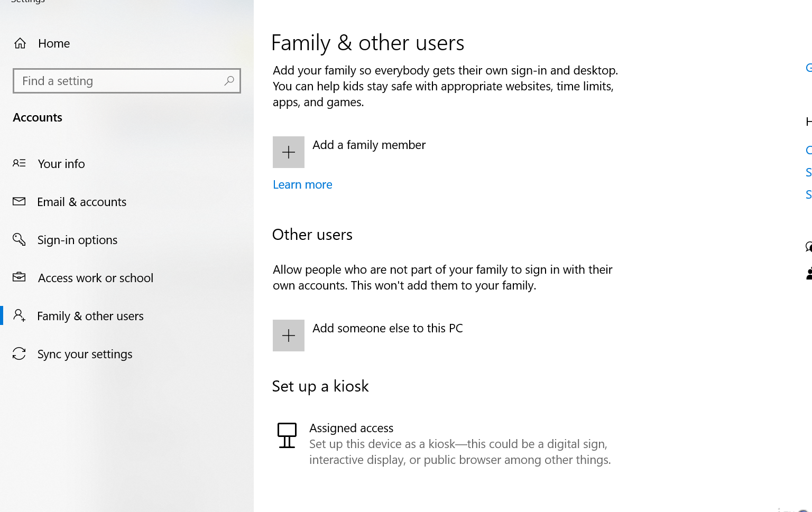Click Add someone else to this PC label

point(387,328)
